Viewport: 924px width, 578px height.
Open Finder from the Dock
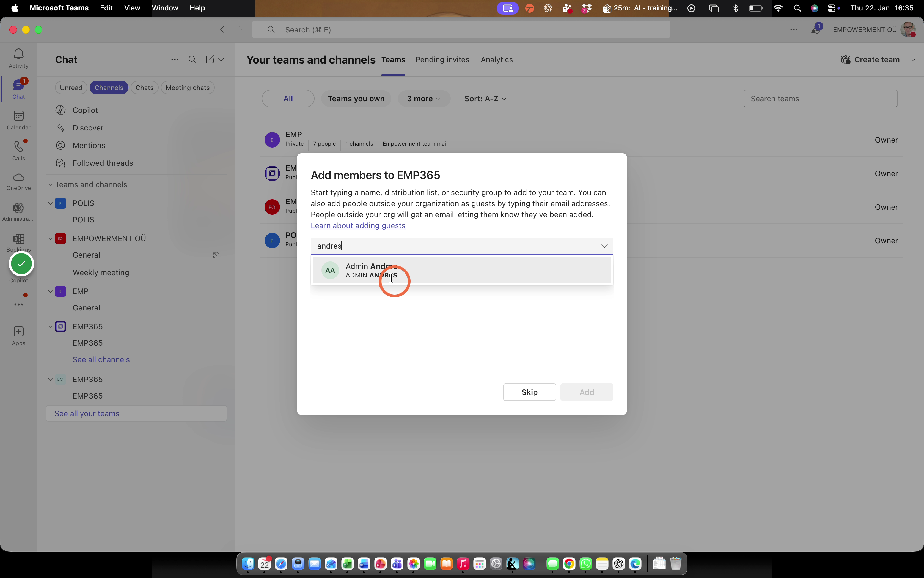[248, 563]
